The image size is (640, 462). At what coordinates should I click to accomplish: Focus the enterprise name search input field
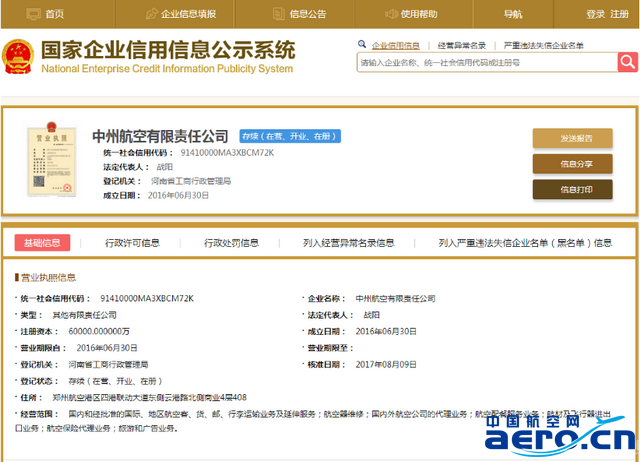487,62
